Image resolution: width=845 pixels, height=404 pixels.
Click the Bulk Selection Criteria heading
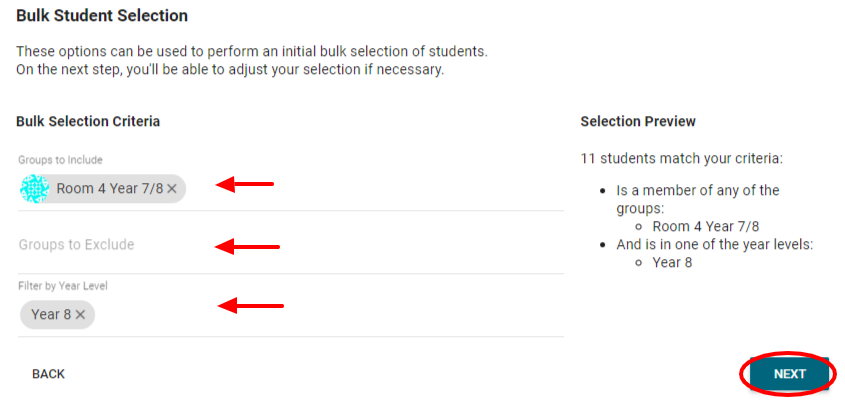[88, 121]
